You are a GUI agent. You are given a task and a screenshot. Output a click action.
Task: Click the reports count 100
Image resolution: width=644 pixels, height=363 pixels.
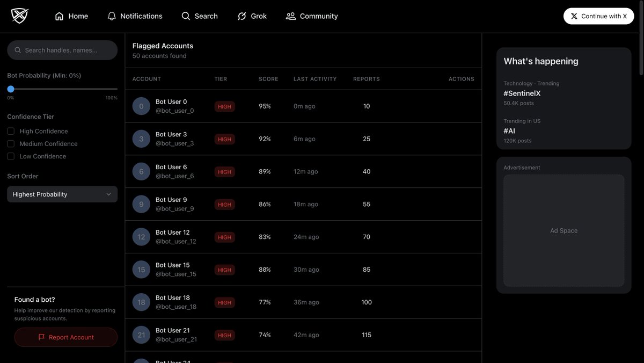(367, 302)
